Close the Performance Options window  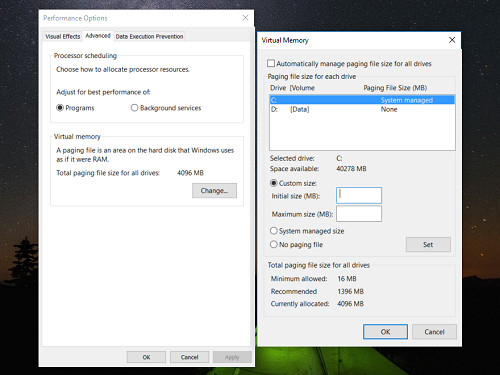(x=245, y=18)
